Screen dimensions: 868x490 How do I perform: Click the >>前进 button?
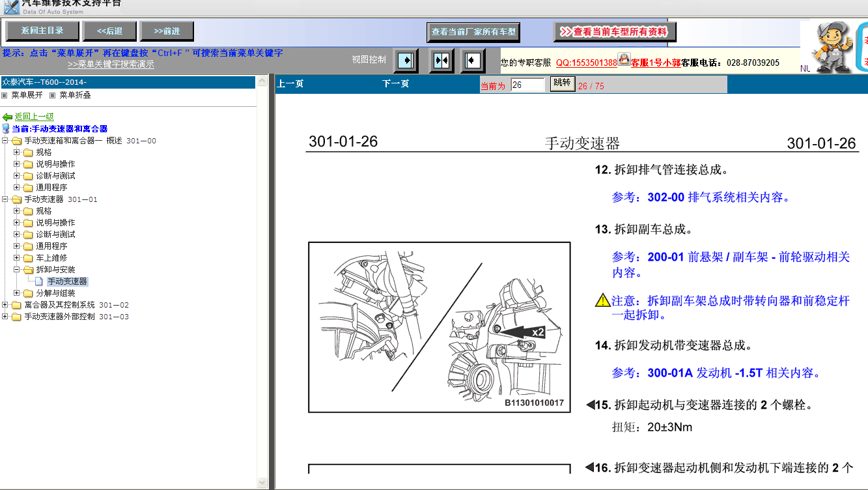[x=167, y=31]
